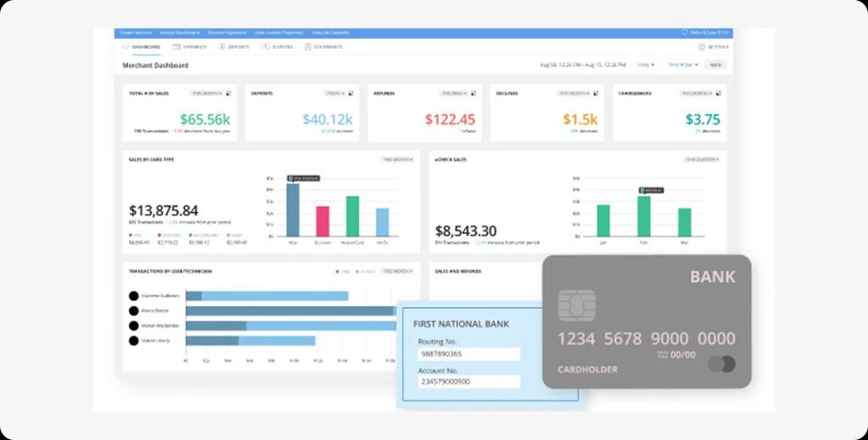Viewport: 868px width, 440px height.
Task: Expand the Refunds card with its icon
Action: (473, 93)
